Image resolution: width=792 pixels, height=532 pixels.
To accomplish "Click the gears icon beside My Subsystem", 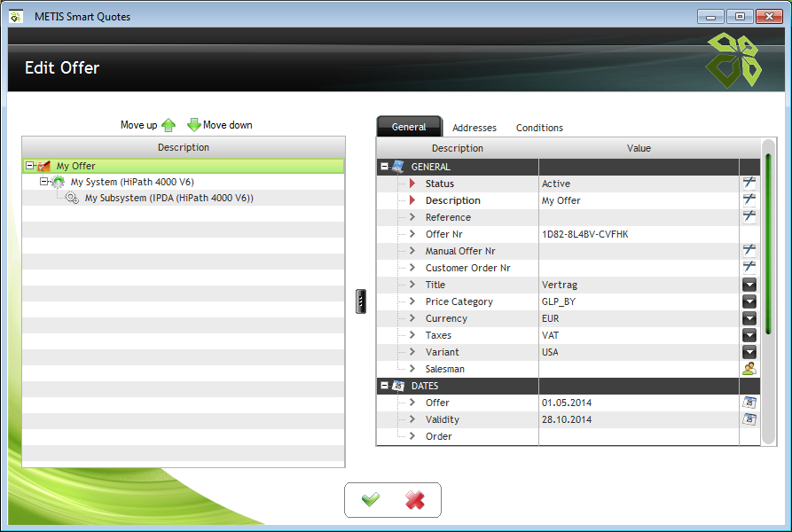I will [72, 198].
